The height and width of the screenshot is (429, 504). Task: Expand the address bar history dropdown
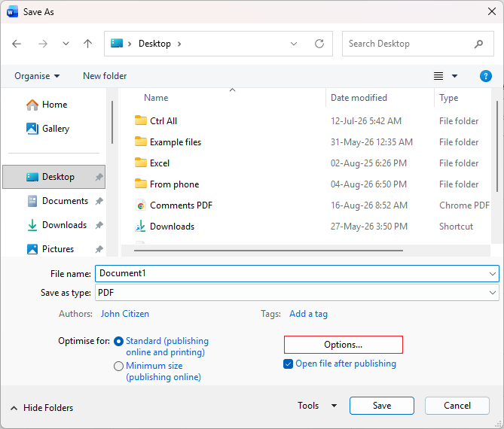click(x=294, y=44)
